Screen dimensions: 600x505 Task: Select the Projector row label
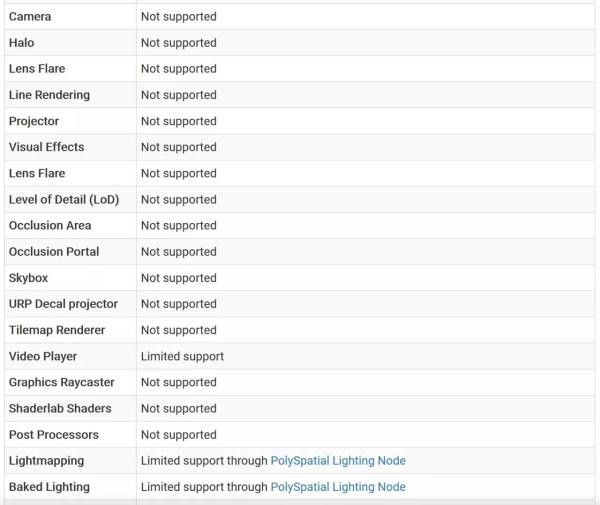34,121
